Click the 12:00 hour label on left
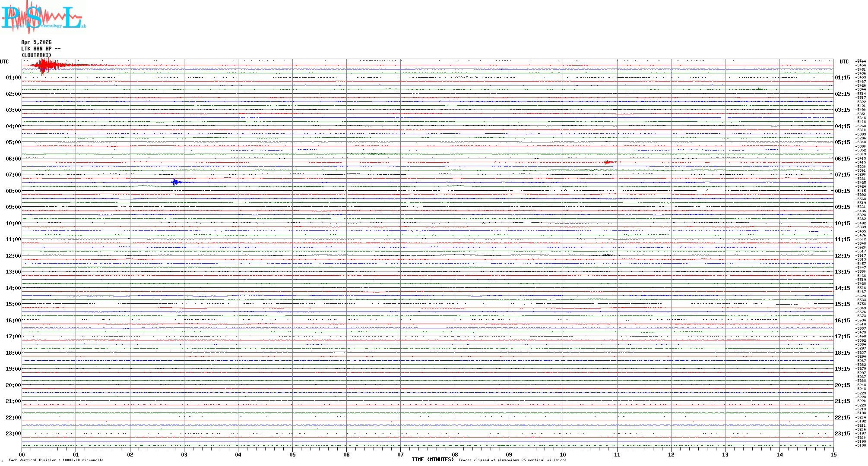This screenshot has height=466, width=868. click(x=13, y=256)
